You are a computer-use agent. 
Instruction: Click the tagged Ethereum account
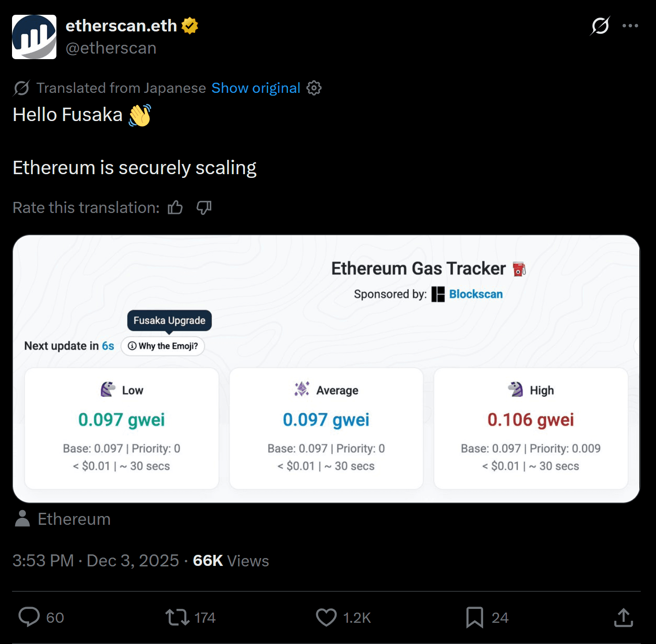coord(74,519)
